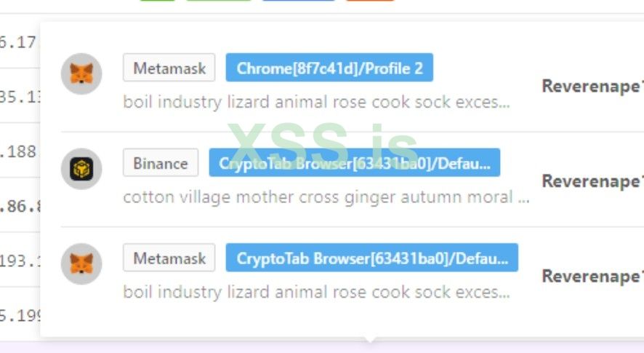Click the Reverenape name in the third entry
Viewport: 644px width, 353px height.
592,276
